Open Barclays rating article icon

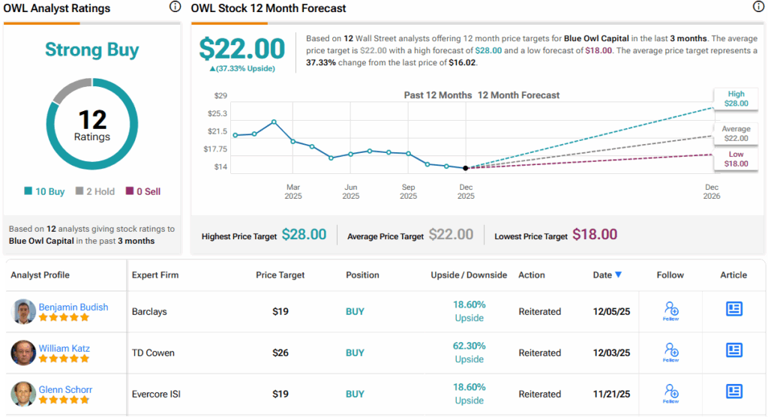[x=734, y=310]
